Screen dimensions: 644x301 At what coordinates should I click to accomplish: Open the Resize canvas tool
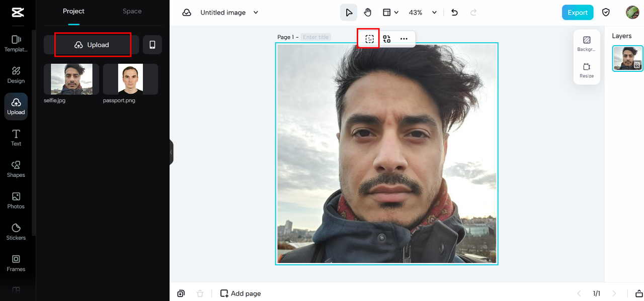coord(587,70)
